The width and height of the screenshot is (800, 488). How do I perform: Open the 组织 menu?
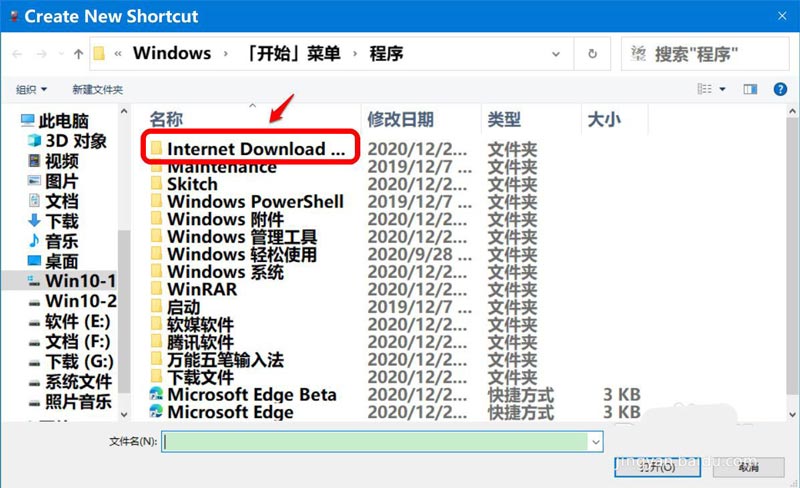pyautogui.click(x=31, y=90)
